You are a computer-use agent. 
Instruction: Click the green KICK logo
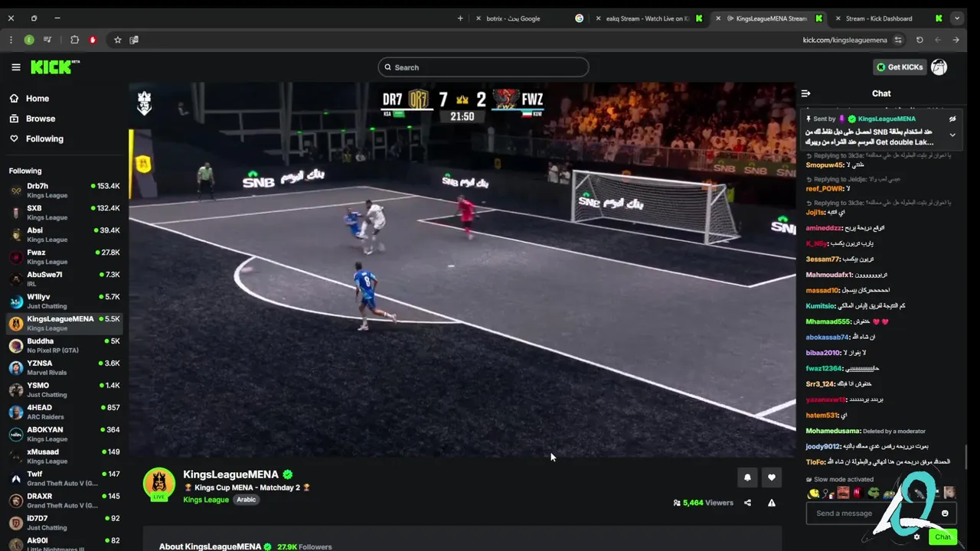point(55,67)
